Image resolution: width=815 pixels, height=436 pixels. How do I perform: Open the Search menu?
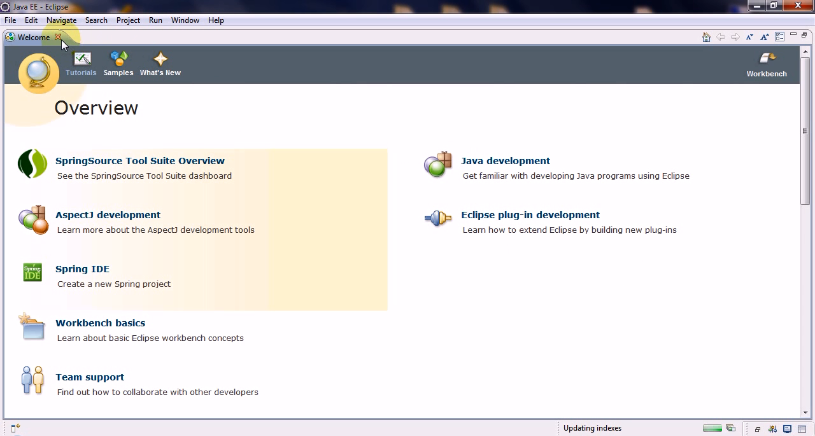(96, 20)
